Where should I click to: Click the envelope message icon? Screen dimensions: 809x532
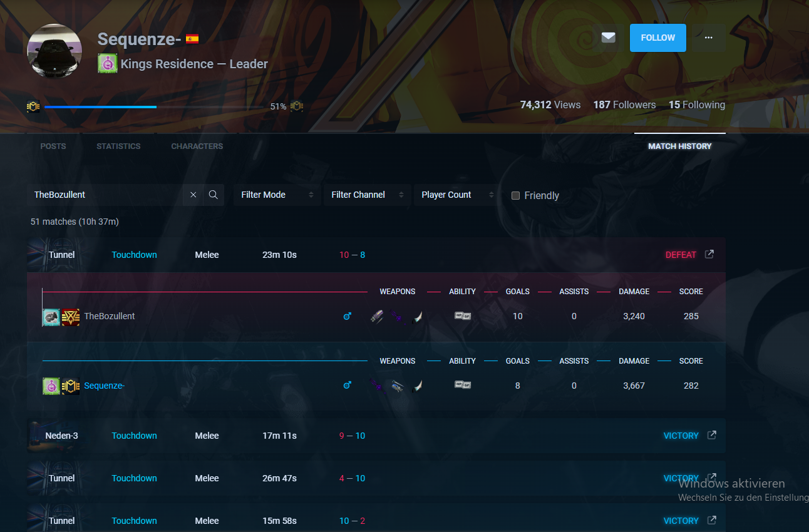[608, 38]
